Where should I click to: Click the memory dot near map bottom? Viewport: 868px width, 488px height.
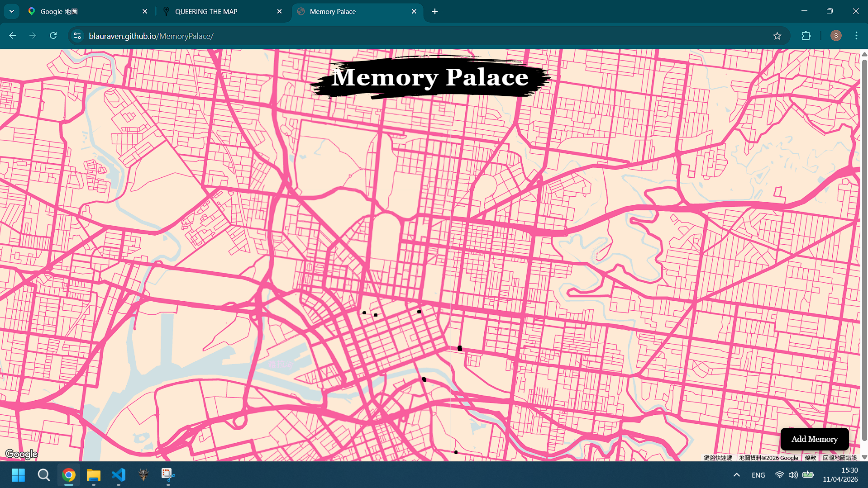[456, 452]
